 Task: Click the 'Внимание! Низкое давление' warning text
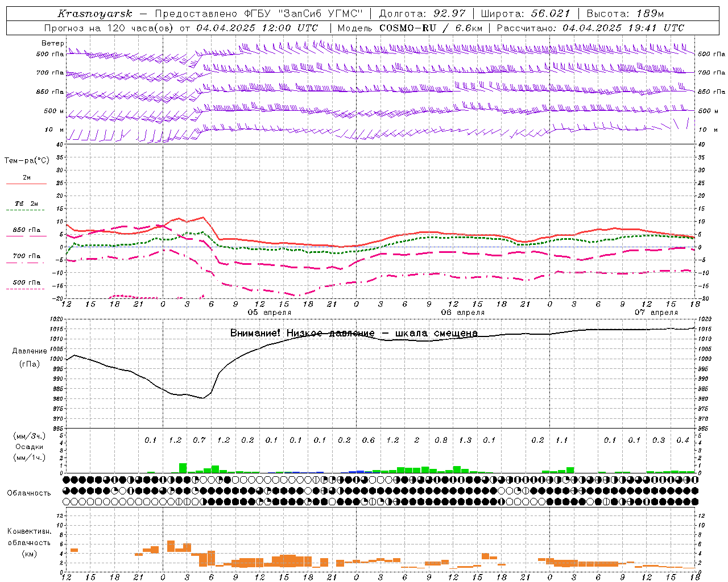pos(302,333)
